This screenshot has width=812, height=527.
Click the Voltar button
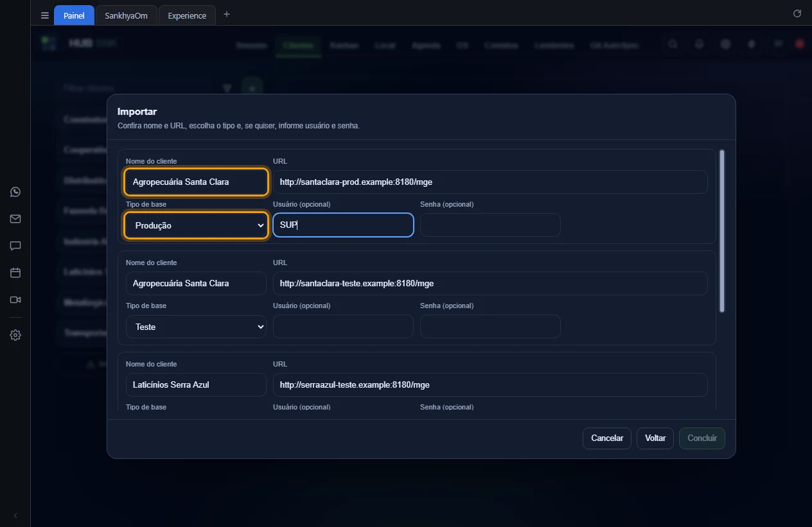tap(655, 438)
